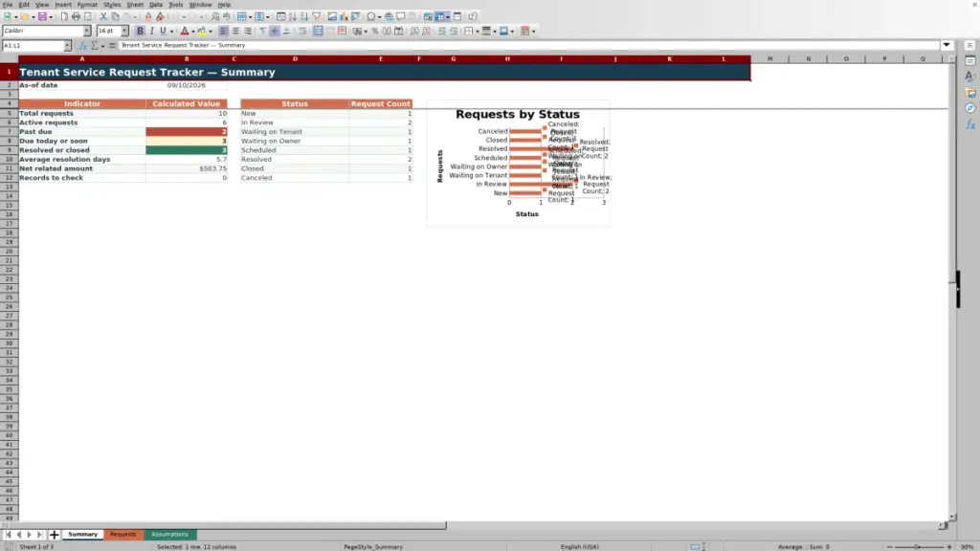Click the Align Center icon
This screenshot has width=980, height=551.
[235, 31]
